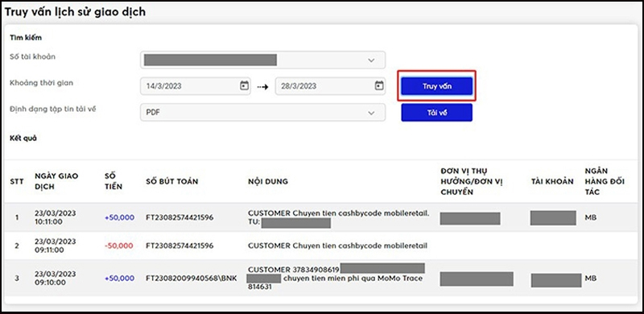The width and height of the screenshot is (644, 314).
Task: Click the Truy vấn button
Action: (436, 86)
